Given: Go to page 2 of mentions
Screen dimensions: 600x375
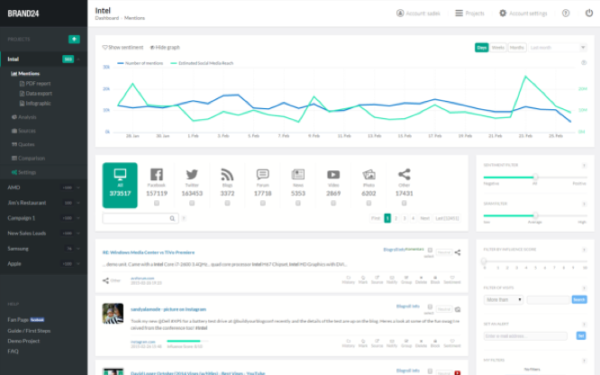Looking at the screenshot, I should tap(396, 218).
